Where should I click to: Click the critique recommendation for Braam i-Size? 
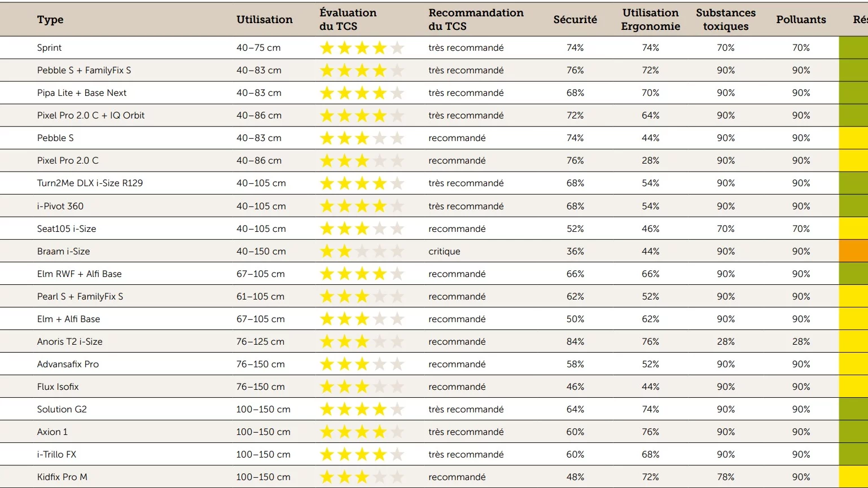pyautogui.click(x=444, y=251)
